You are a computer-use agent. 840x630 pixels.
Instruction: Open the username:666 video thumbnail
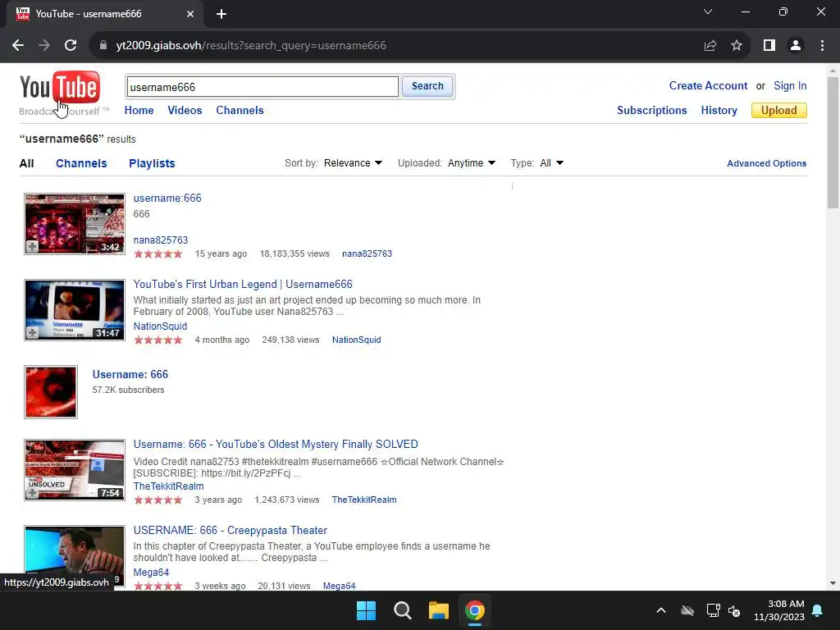75,224
